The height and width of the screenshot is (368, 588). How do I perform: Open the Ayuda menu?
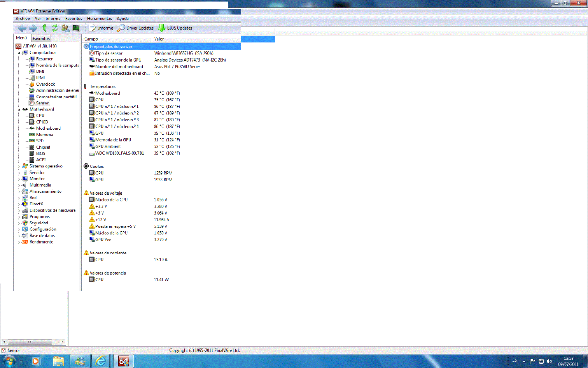click(122, 18)
